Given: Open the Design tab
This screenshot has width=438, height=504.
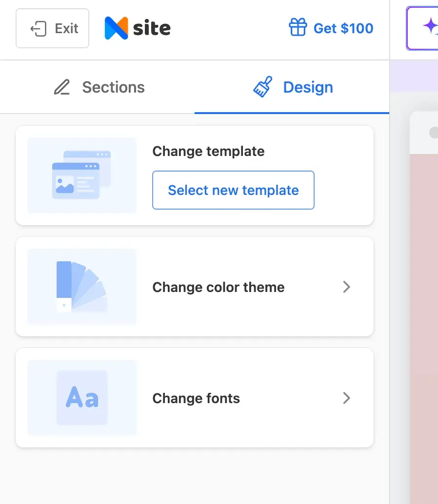Looking at the screenshot, I should [x=293, y=87].
